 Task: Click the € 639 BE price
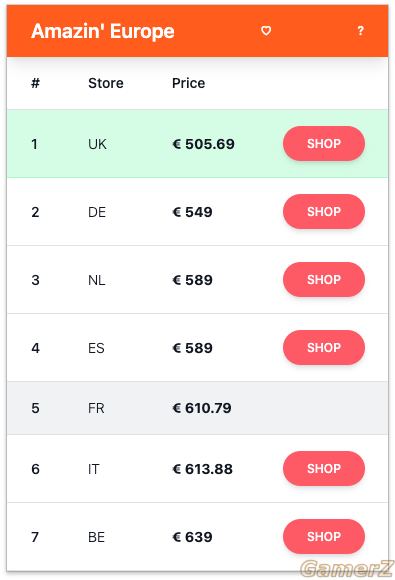[x=192, y=537]
